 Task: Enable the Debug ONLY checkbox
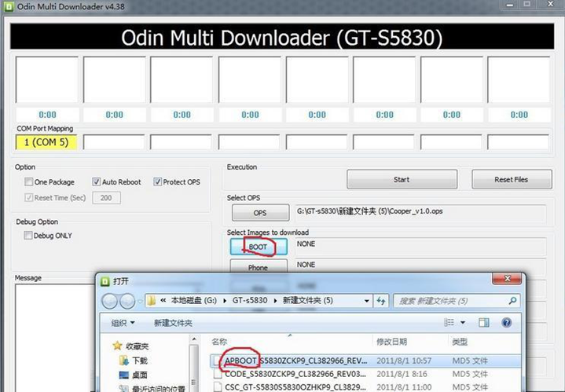(x=28, y=235)
